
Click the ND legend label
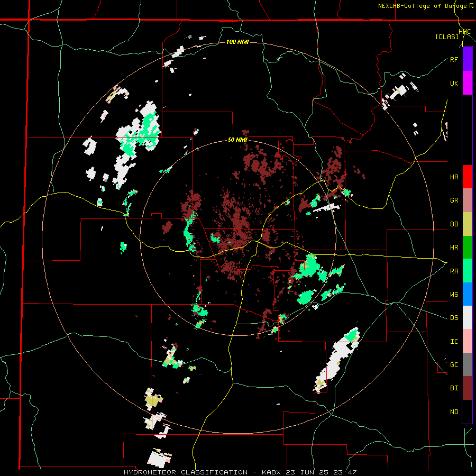coord(454,412)
